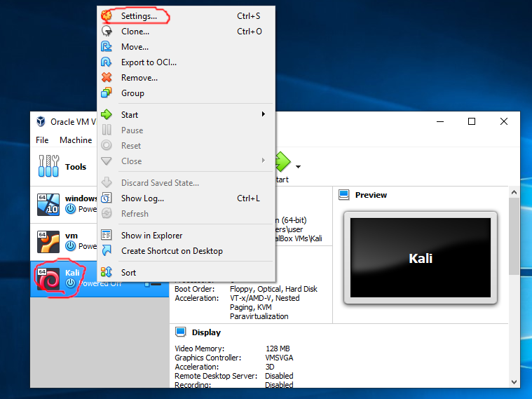
Task: Maximize the VirtualBox window
Action: click(x=471, y=121)
